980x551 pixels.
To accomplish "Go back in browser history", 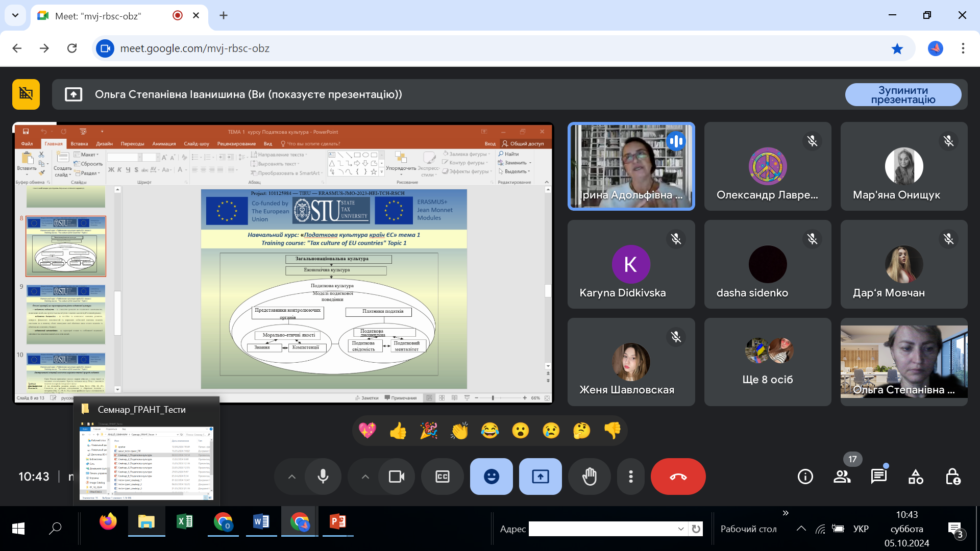I will [x=17, y=48].
